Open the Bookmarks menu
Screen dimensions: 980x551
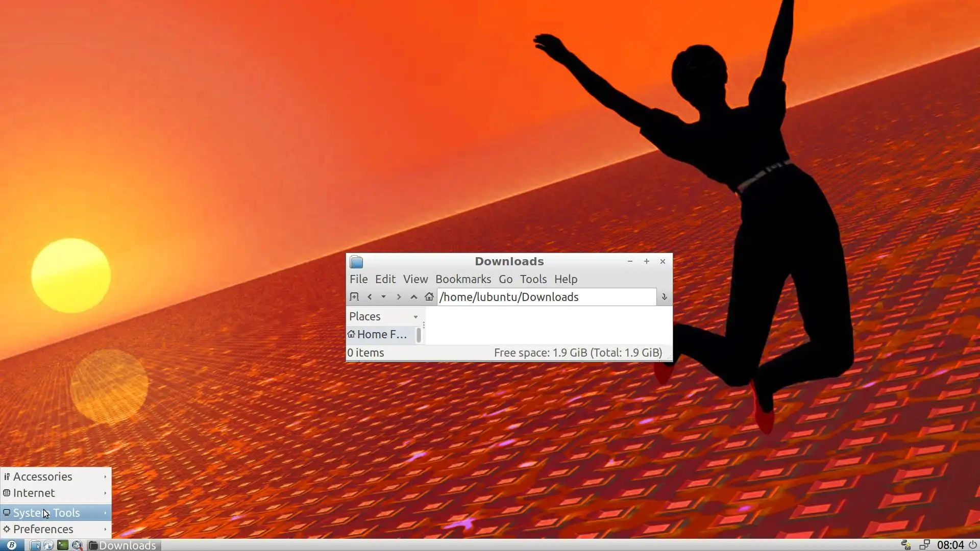(463, 279)
